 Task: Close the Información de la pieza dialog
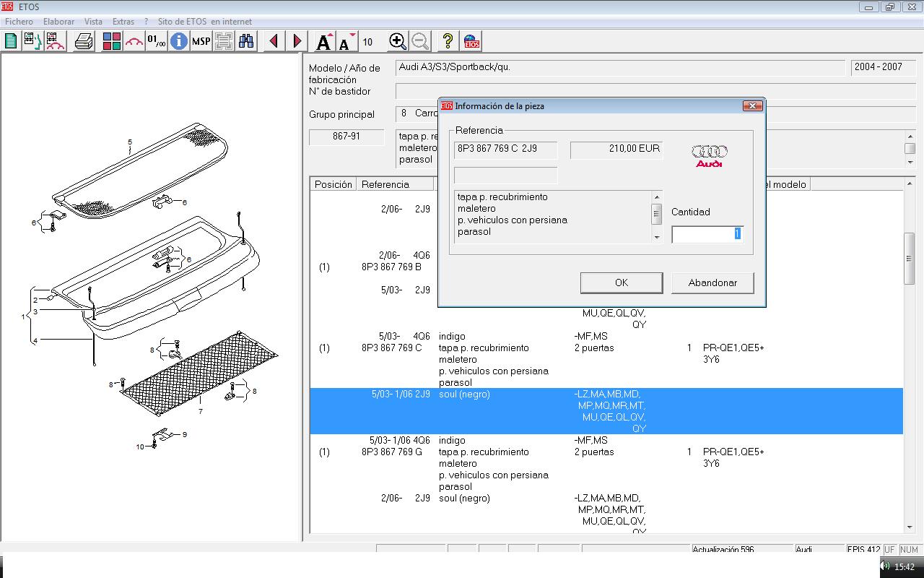tap(752, 105)
